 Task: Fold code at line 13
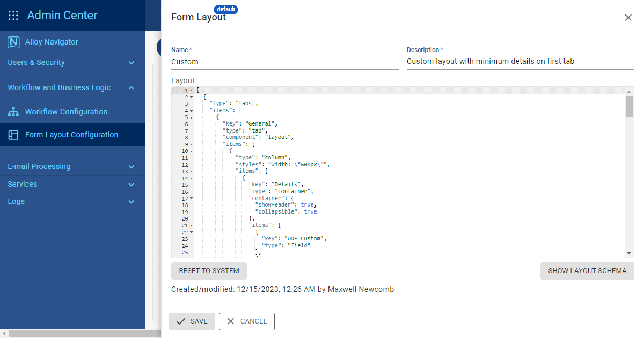coord(192,171)
